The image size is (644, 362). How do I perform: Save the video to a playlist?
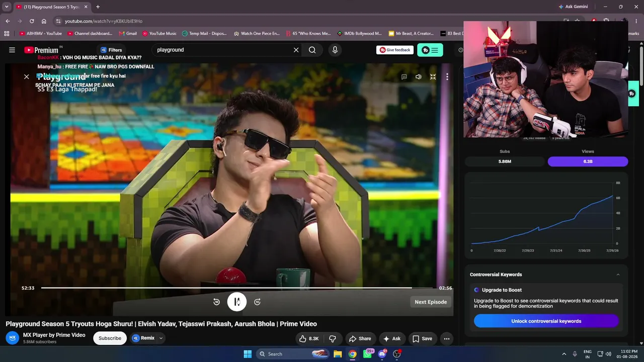click(422, 338)
